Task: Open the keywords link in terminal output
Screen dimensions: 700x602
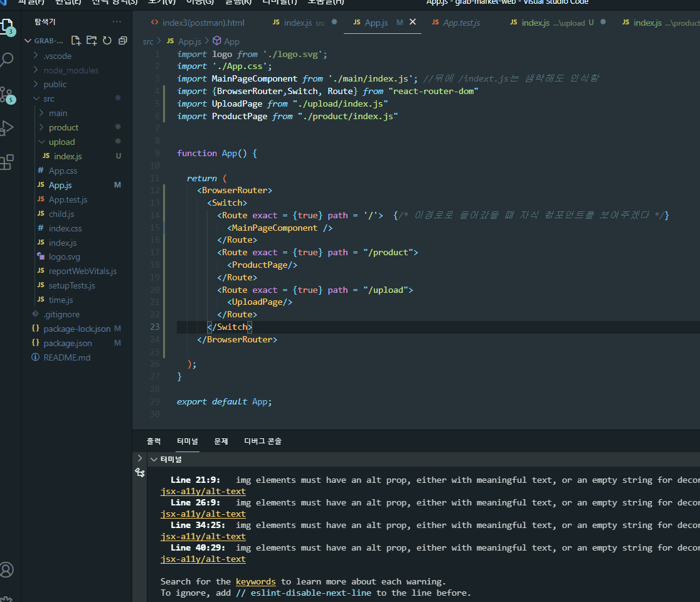Action: [x=255, y=581]
